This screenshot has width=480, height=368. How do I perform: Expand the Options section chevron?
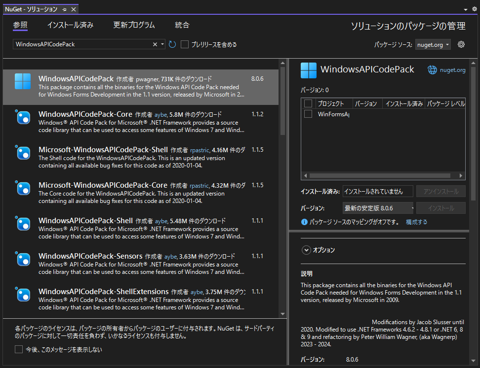click(306, 250)
